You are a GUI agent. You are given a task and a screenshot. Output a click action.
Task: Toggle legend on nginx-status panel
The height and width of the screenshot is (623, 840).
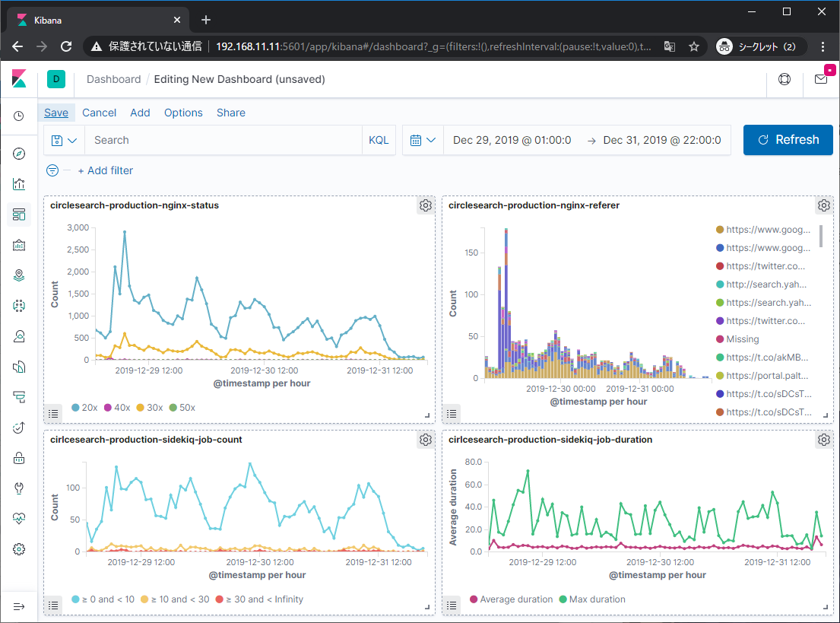coord(53,413)
